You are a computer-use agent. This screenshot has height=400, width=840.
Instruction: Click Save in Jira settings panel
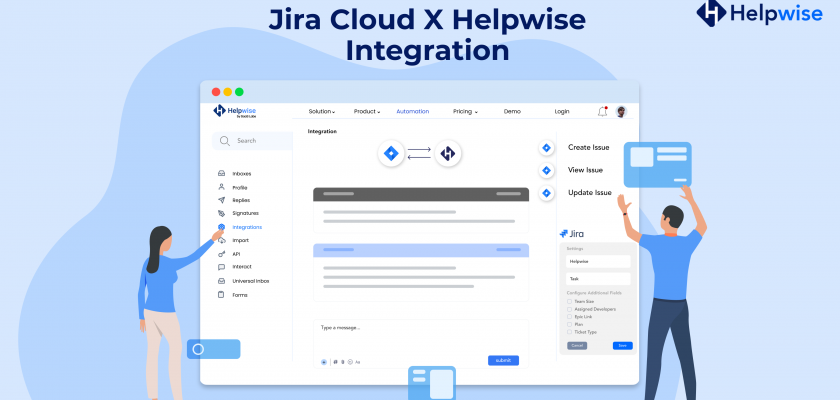[622, 345]
